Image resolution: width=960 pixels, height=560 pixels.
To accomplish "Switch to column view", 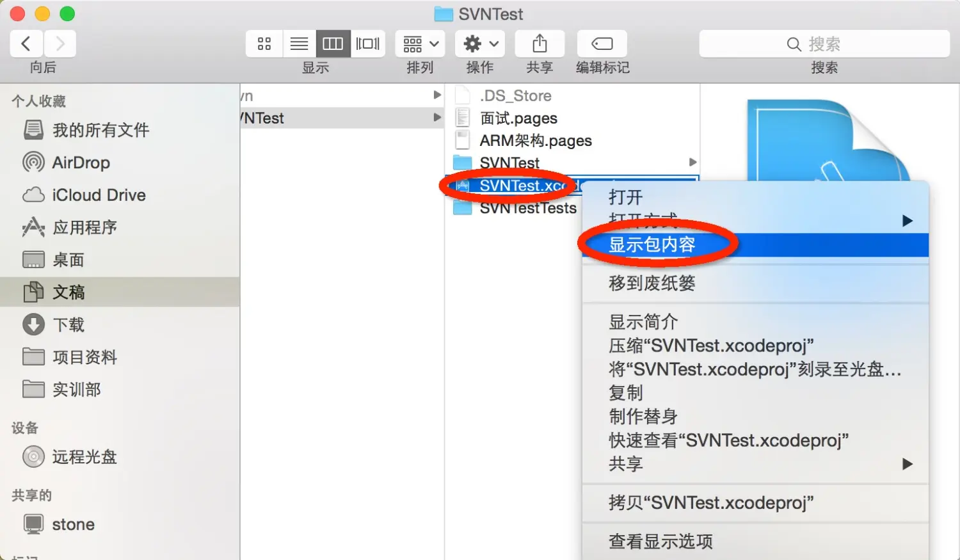I will (333, 44).
